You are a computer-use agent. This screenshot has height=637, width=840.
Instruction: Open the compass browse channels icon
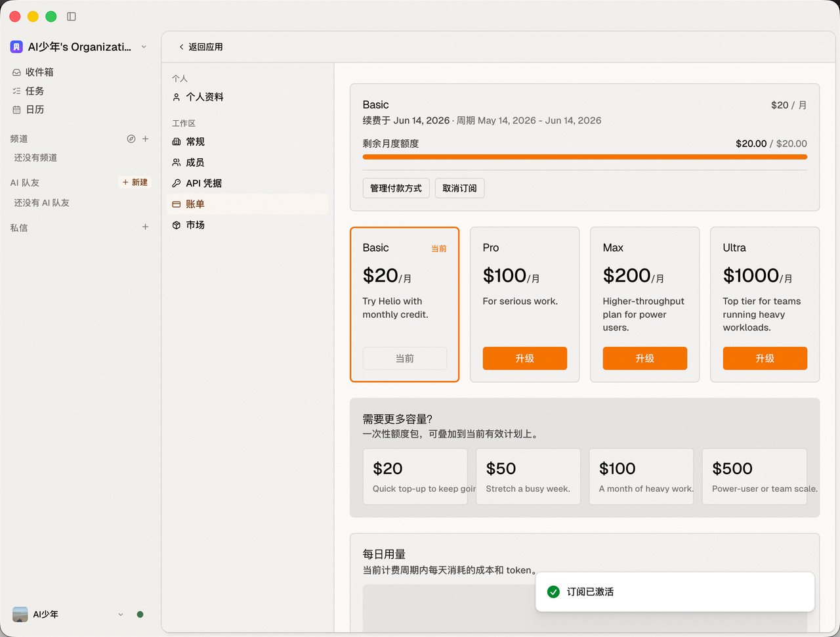click(131, 139)
